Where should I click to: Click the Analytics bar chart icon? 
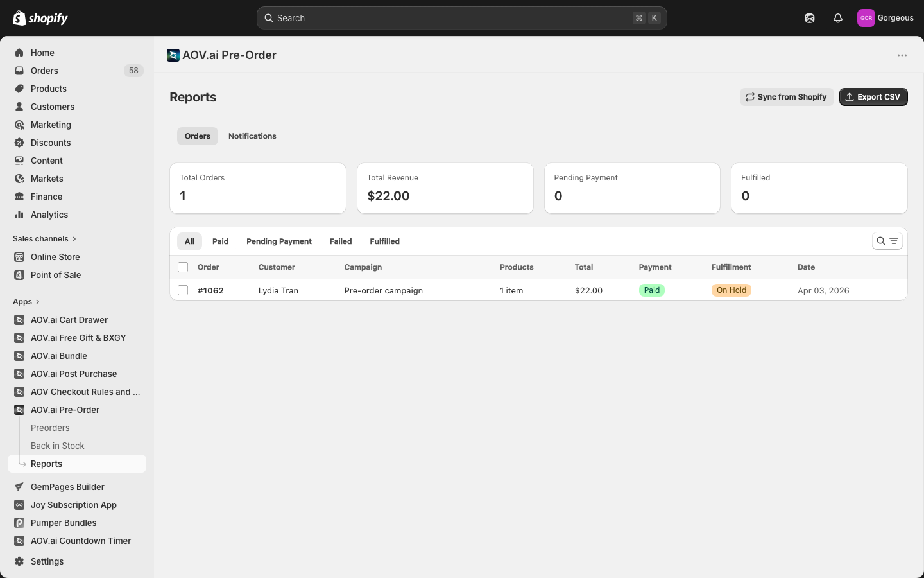coord(19,215)
